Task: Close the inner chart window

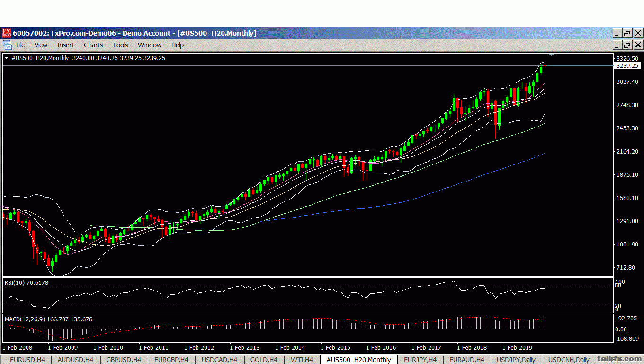Action: pyautogui.click(x=638, y=45)
